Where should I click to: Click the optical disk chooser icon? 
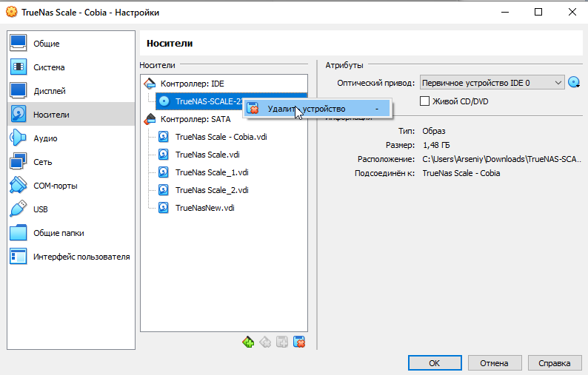[x=574, y=82]
